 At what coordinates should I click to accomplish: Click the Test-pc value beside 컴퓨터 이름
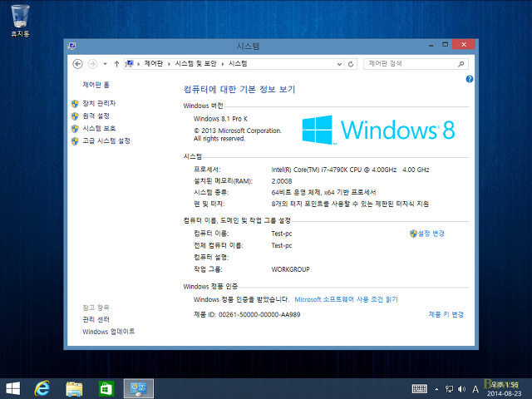(282, 234)
